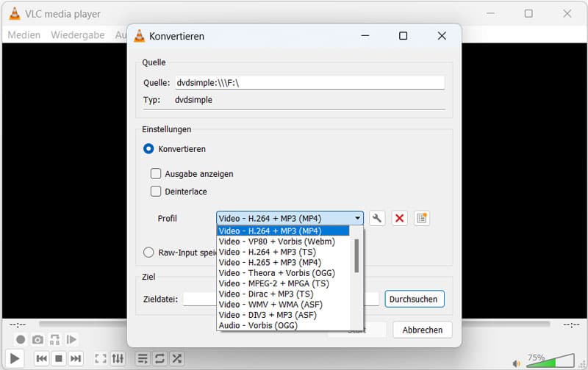
Task: Stop playback in VLC main window
Action: click(59, 358)
